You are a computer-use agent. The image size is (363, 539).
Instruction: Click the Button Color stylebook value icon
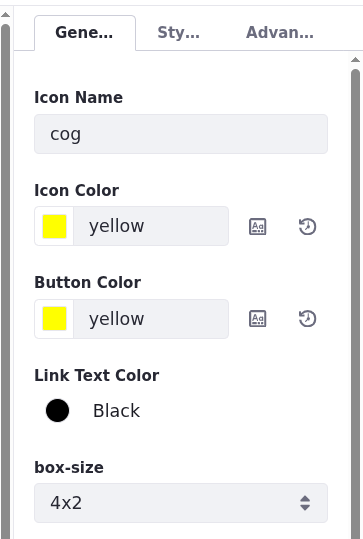[257, 319]
